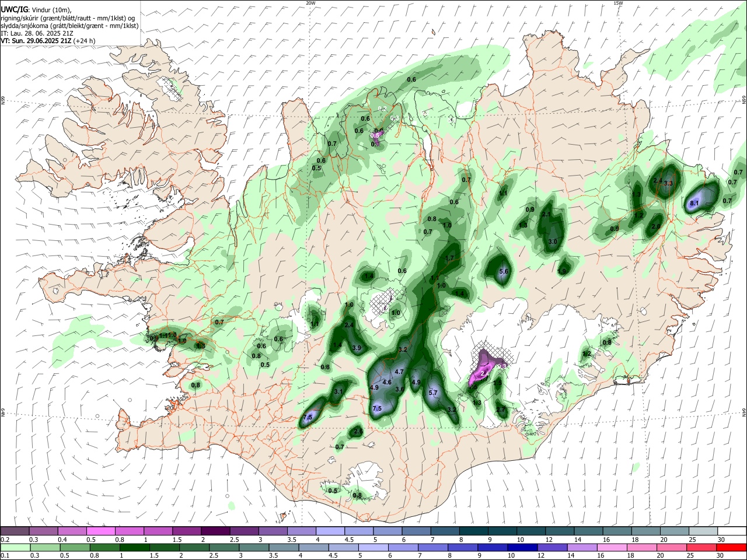Click the 0.1 tick label in the rain legend
This screenshot has width=747, height=560.
pyautogui.click(x=5, y=556)
